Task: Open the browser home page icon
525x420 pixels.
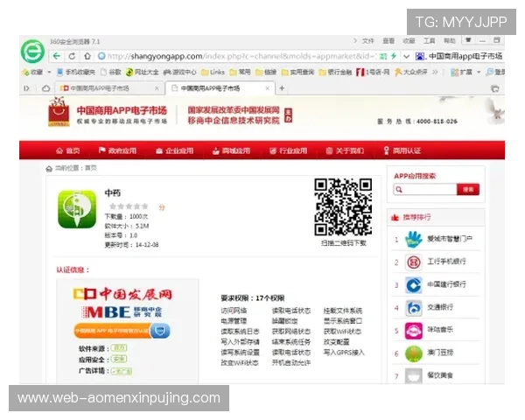Action: click(x=87, y=56)
